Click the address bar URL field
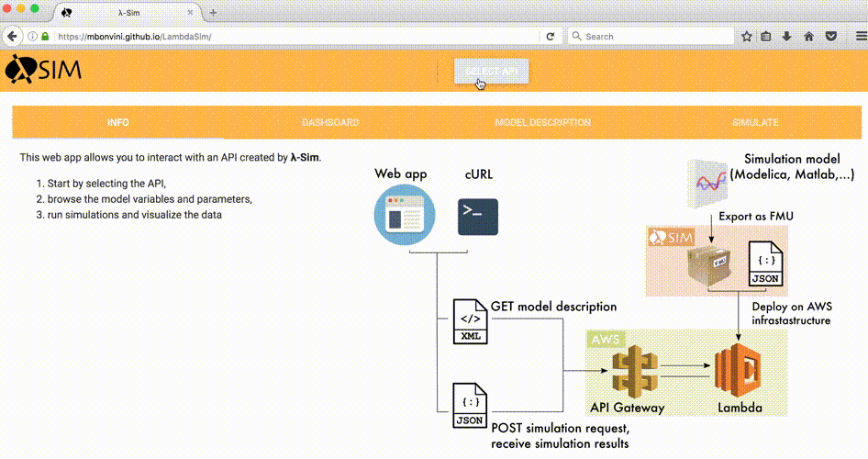This screenshot has width=868, height=459. 296,37
